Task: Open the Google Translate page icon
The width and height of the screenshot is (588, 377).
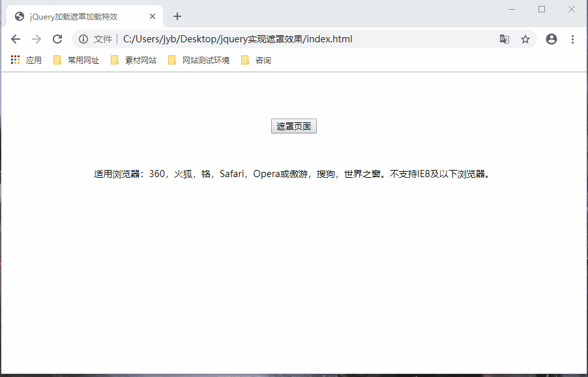Action: point(505,39)
